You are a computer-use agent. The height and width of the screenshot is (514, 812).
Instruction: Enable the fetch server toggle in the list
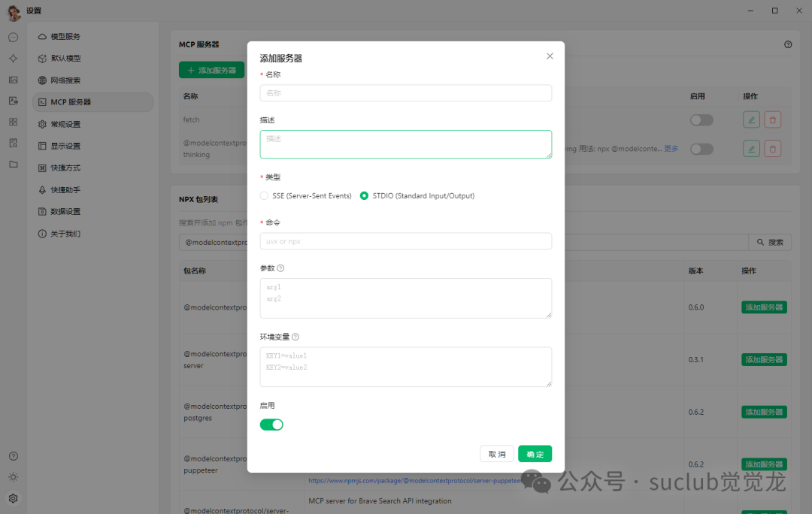(701, 120)
